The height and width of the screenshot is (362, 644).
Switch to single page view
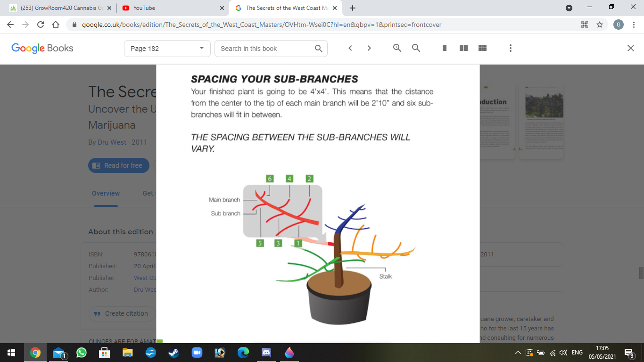pyautogui.click(x=444, y=48)
